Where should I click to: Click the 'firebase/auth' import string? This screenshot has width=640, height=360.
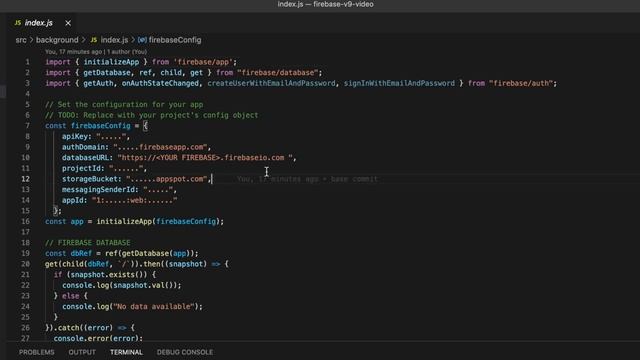click(x=521, y=83)
